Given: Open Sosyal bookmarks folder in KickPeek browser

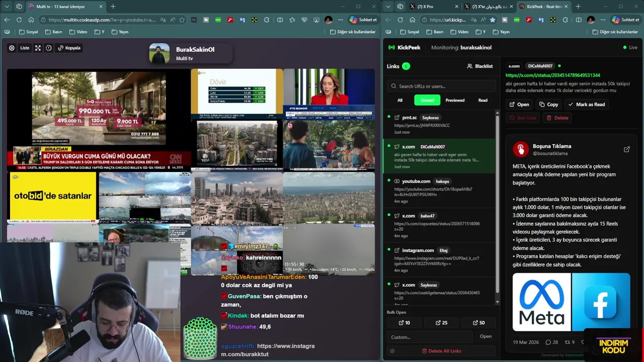Looking at the screenshot, I should (410, 32).
